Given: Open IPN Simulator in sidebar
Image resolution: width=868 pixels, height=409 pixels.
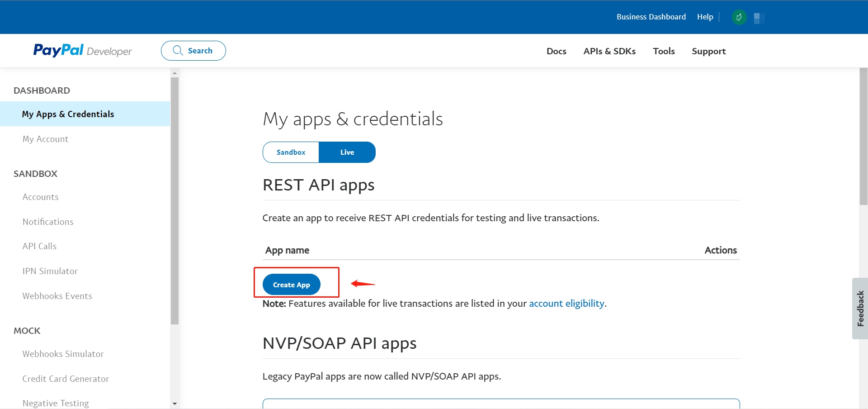Looking at the screenshot, I should point(50,271).
